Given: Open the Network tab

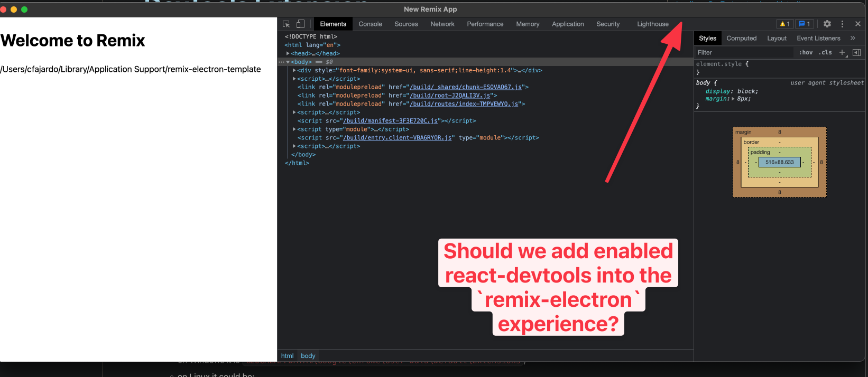Looking at the screenshot, I should tap(442, 24).
